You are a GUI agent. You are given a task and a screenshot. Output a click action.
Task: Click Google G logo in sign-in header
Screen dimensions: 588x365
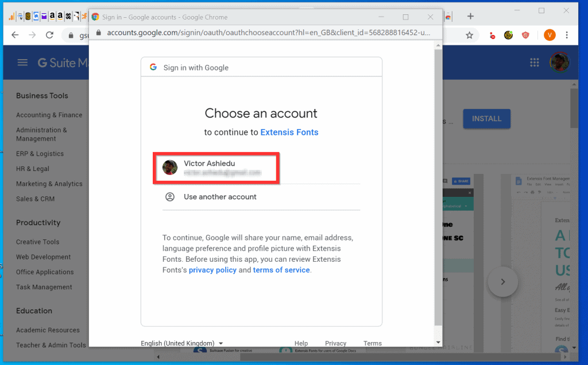click(x=153, y=67)
